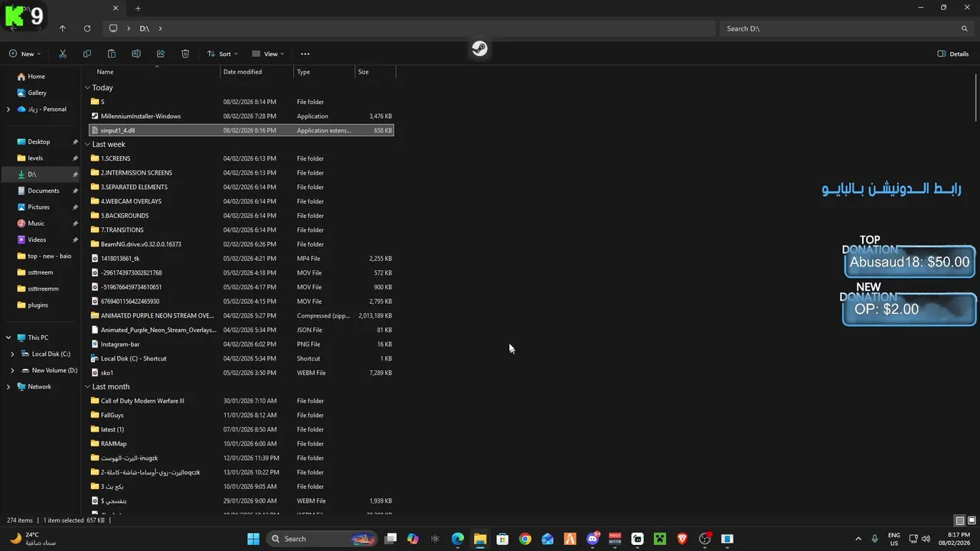
Task: Click the volume speaker tray icon
Action: [926, 539]
